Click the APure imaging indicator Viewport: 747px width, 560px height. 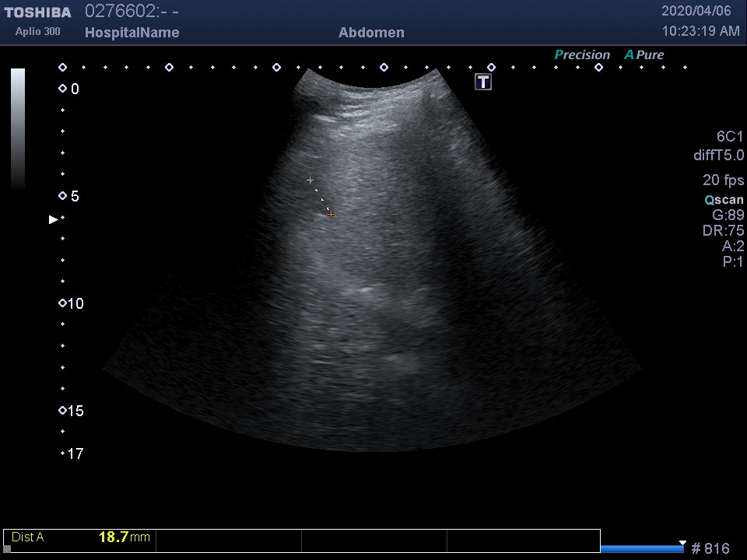click(644, 54)
